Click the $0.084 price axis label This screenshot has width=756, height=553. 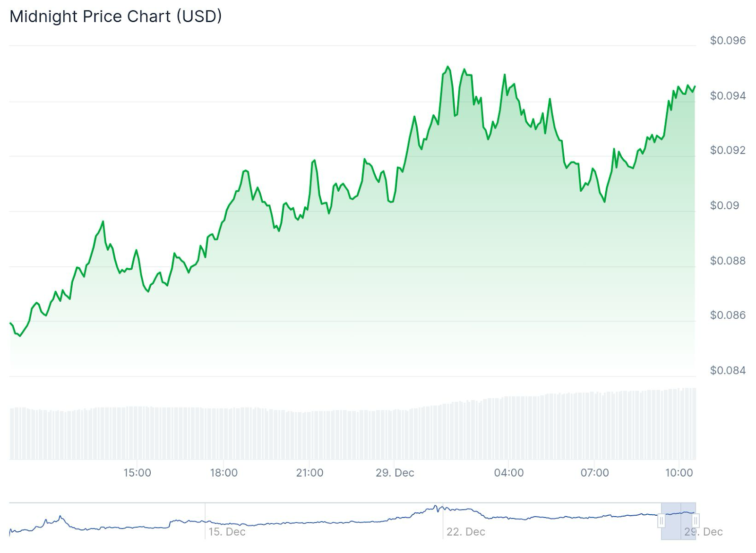[728, 370]
